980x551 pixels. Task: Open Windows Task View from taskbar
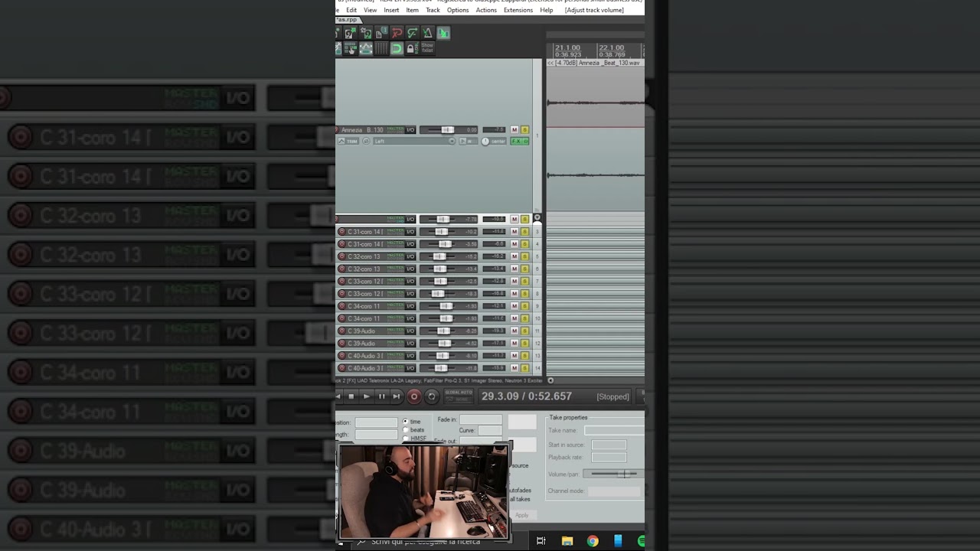[x=541, y=542]
